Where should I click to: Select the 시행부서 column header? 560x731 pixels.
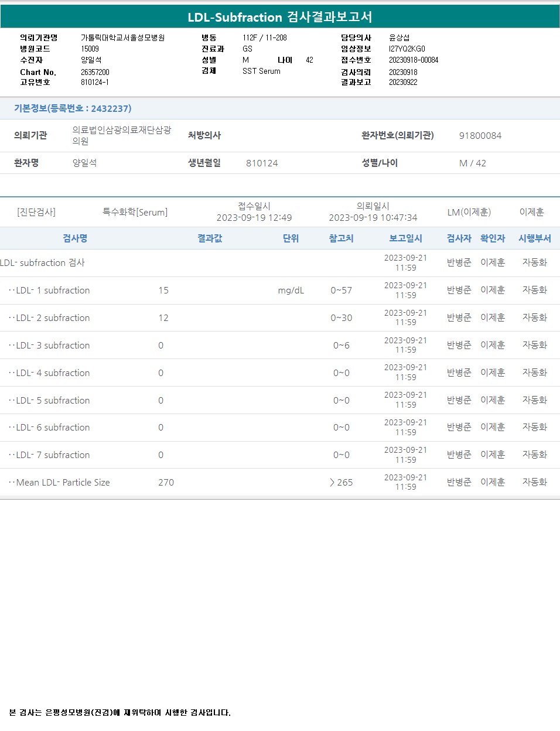pos(534,238)
